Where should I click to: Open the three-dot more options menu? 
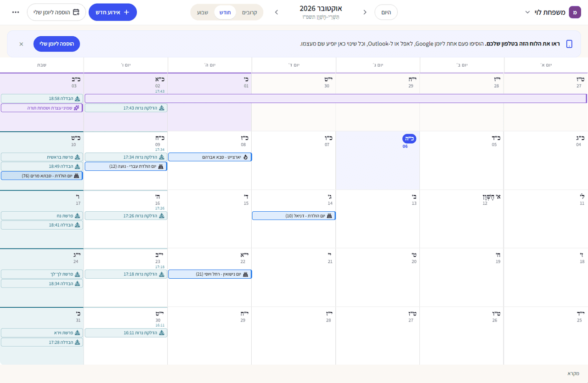click(x=16, y=12)
